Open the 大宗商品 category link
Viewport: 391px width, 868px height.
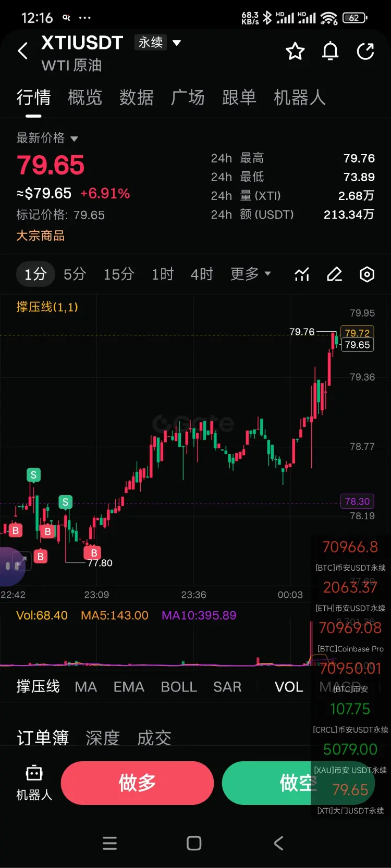click(40, 235)
